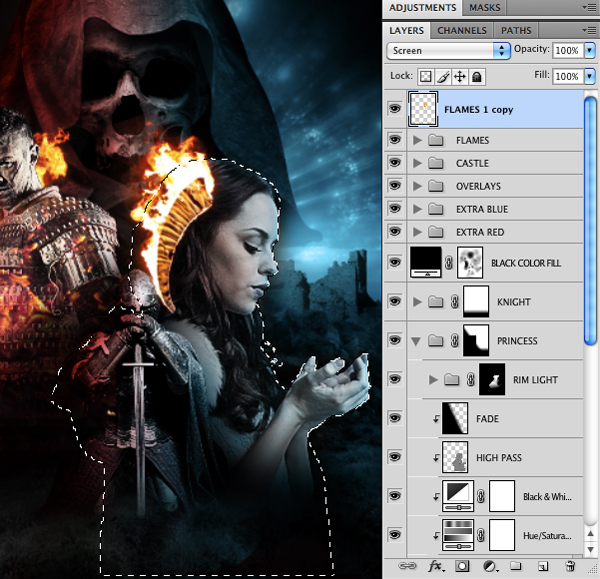This screenshot has width=600, height=579.
Task: Click the link layers icon
Action: (x=407, y=566)
